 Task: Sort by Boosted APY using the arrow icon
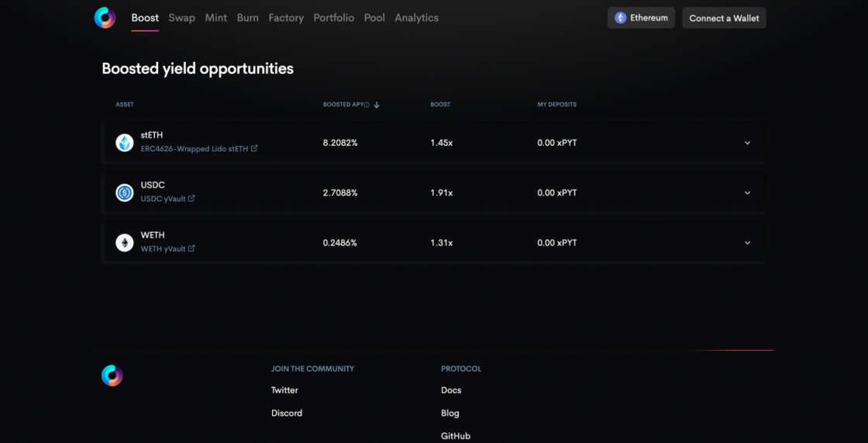tap(377, 105)
